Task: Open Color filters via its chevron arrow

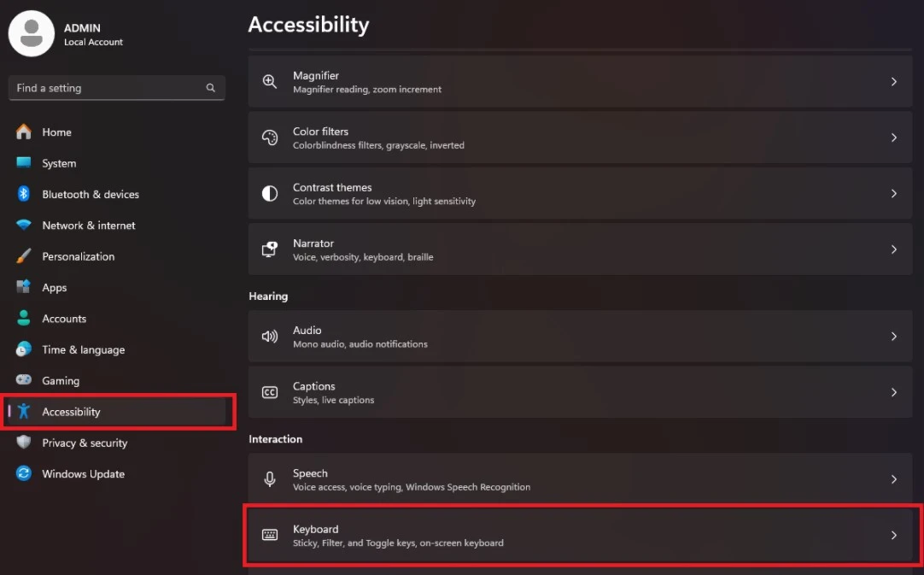Action: pyautogui.click(x=894, y=138)
